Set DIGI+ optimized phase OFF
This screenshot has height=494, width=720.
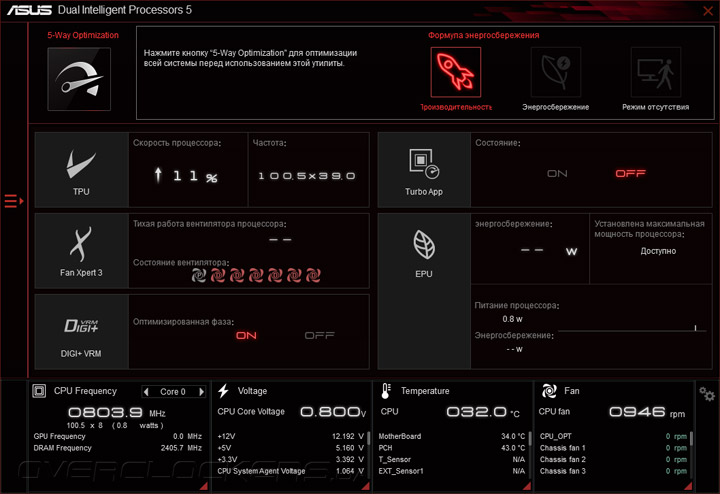[x=320, y=336]
